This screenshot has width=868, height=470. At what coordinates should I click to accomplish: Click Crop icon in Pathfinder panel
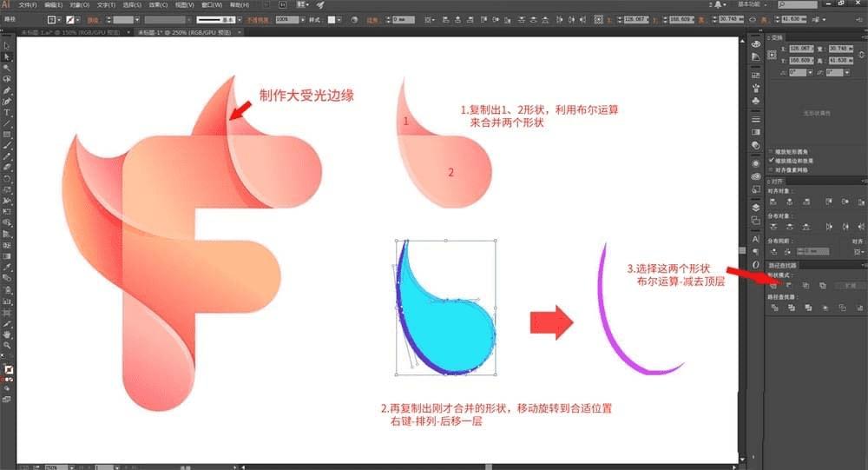[825, 308]
